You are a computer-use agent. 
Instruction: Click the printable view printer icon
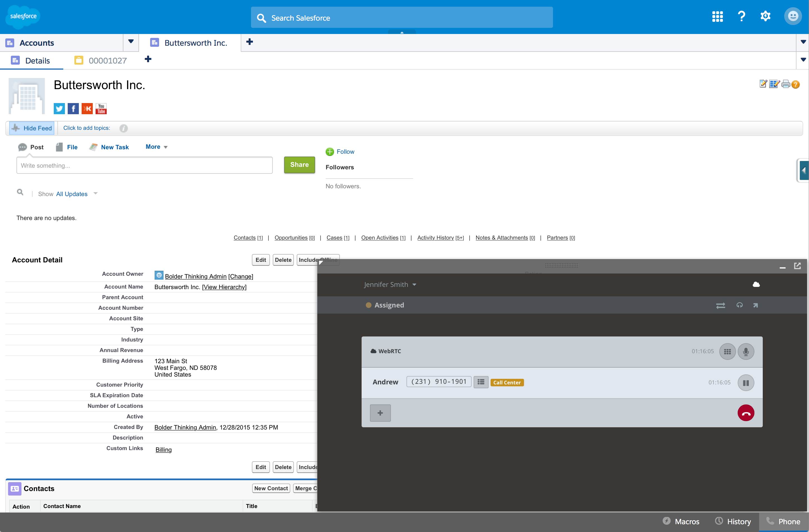coord(785,84)
